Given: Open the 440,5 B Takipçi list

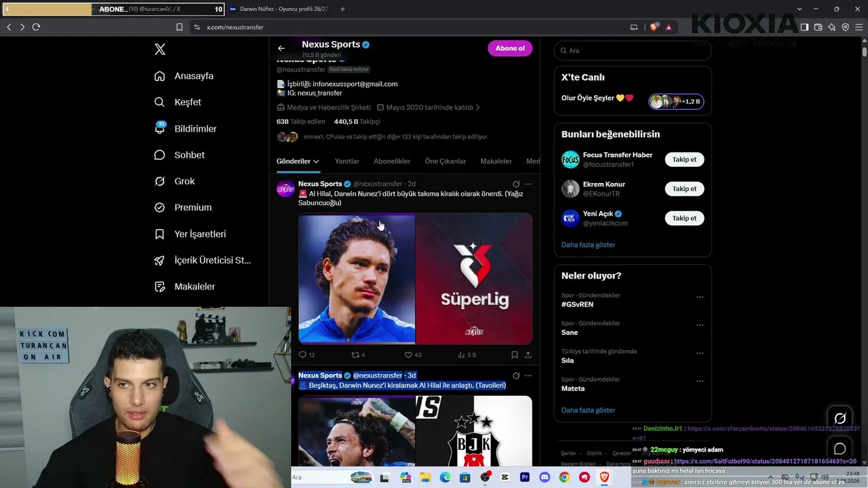Looking at the screenshot, I should 357,122.
